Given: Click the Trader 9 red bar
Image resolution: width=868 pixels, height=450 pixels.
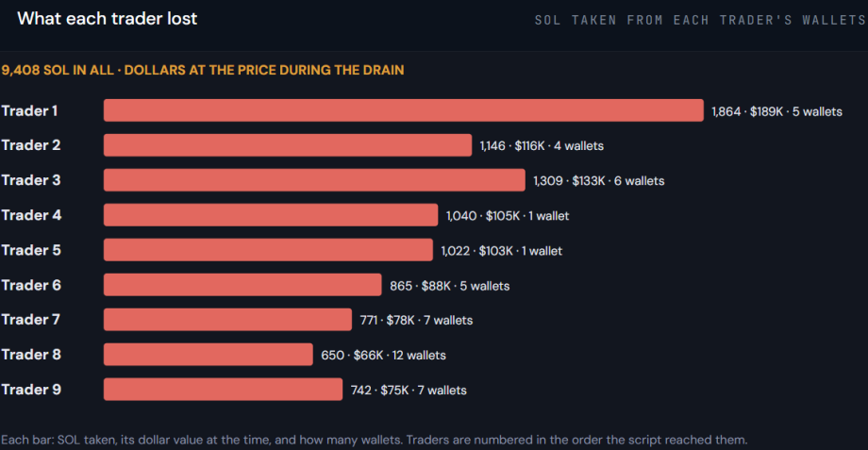Looking at the screenshot, I should pos(223,390).
